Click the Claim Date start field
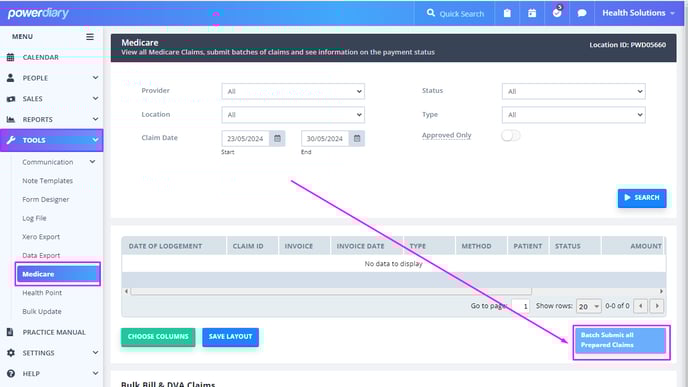Viewport: 688px width, 387px height. pyautogui.click(x=245, y=139)
